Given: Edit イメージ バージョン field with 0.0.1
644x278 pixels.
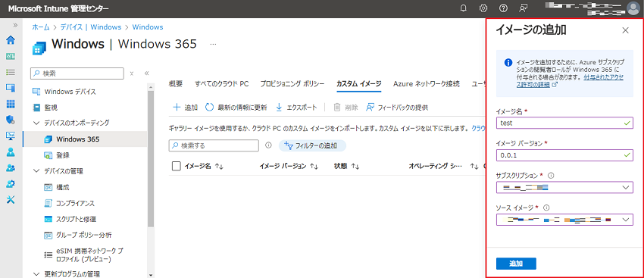Looking at the screenshot, I should 564,155.
